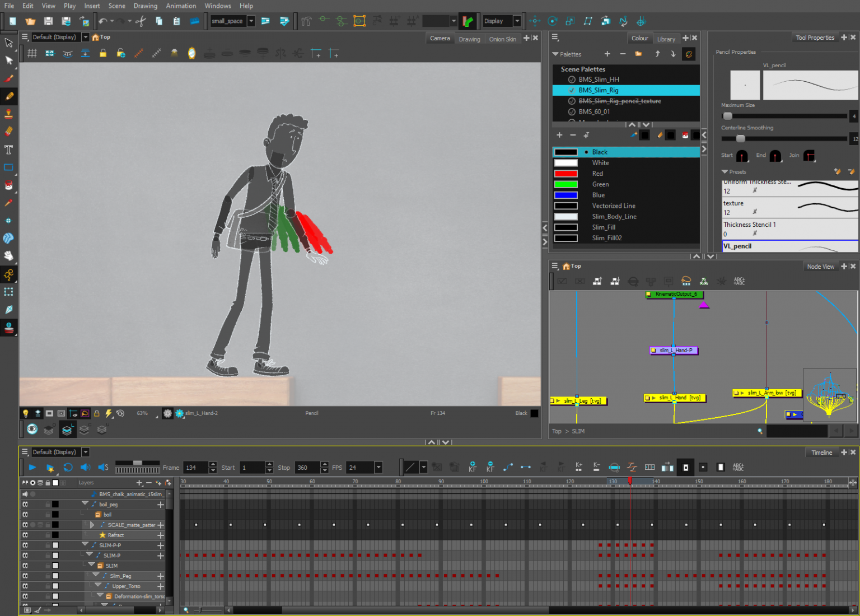Toggle visibility of the boil_peg layer
This screenshot has width=860, height=616.
(25, 505)
